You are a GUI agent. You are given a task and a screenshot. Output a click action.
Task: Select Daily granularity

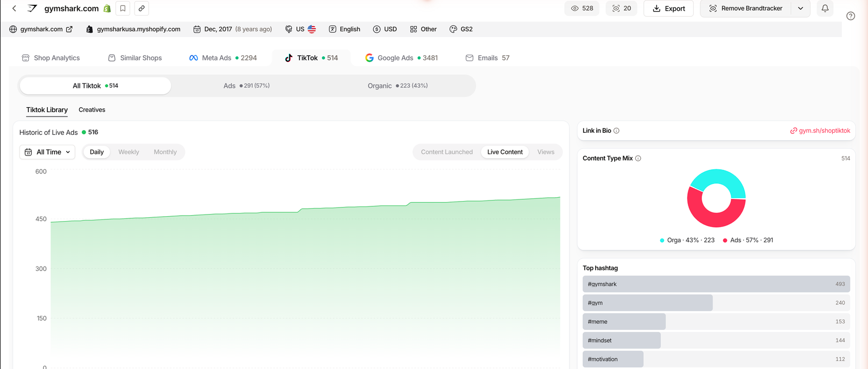point(97,152)
